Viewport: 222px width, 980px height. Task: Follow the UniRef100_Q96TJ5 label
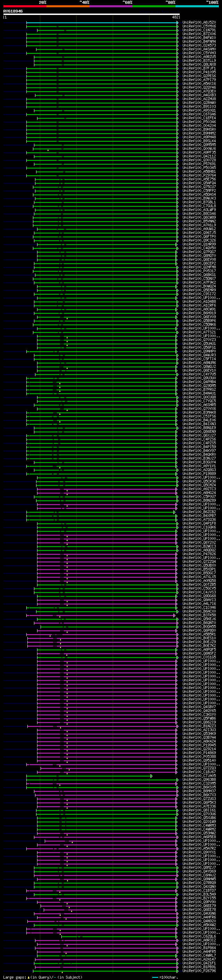[x=199, y=233]
